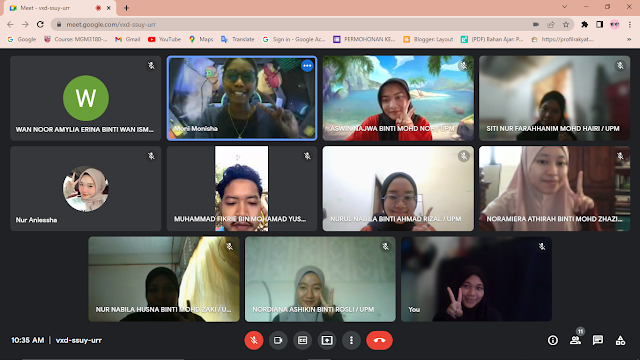Open the Maps bookmark
640x360 pixels.
[201, 39]
